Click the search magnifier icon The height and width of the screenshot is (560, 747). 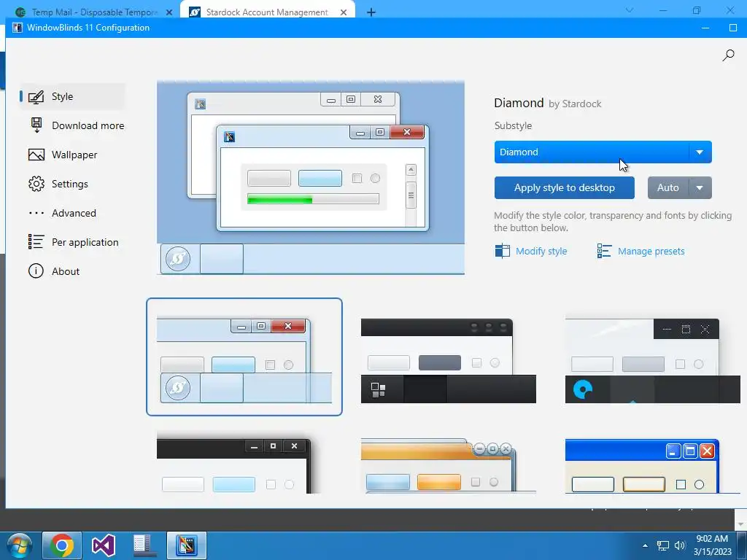(728, 55)
